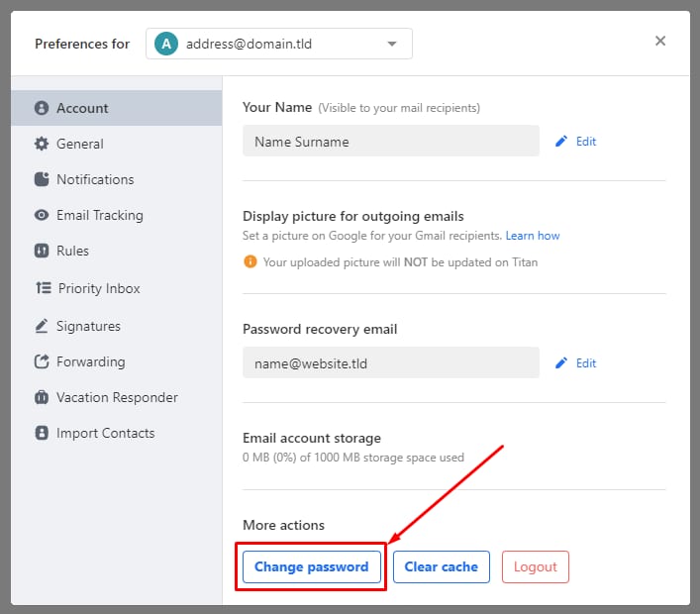Click the Forwarding arrow icon
This screenshot has width=700, height=614.
pos(42,361)
